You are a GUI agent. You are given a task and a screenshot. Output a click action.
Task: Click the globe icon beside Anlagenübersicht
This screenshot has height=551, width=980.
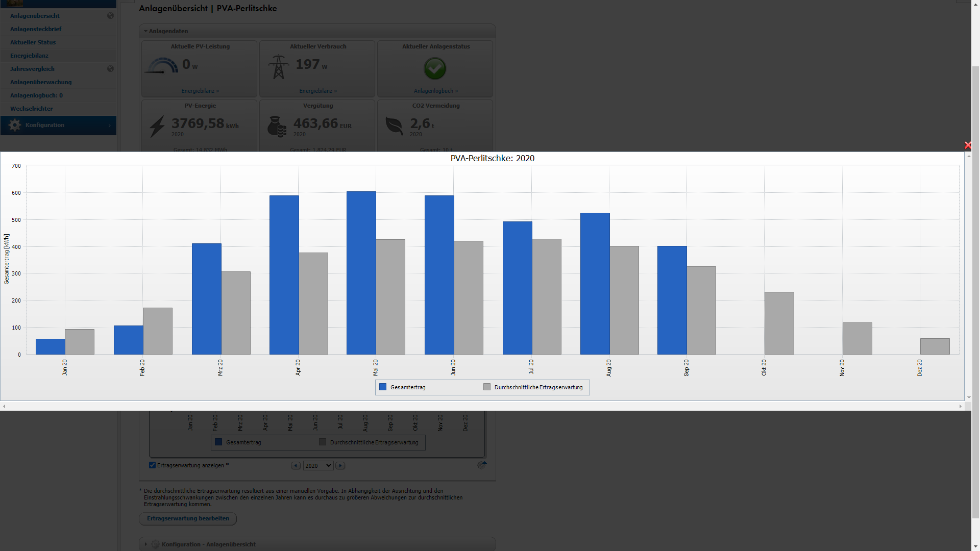tap(110, 16)
